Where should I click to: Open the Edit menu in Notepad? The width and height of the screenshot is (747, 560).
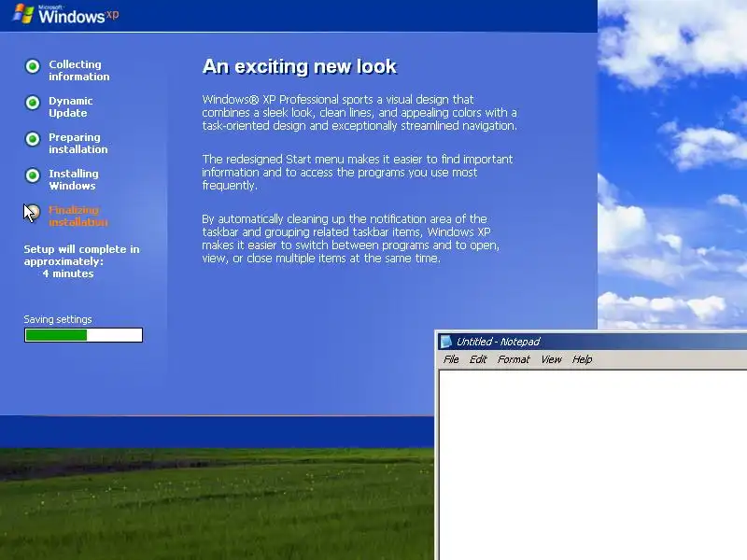click(x=478, y=359)
